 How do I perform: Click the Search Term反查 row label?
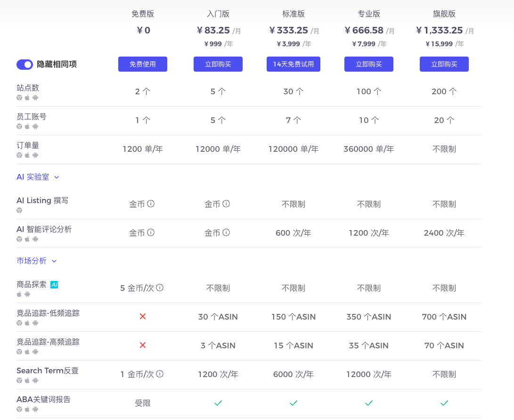pos(48,371)
